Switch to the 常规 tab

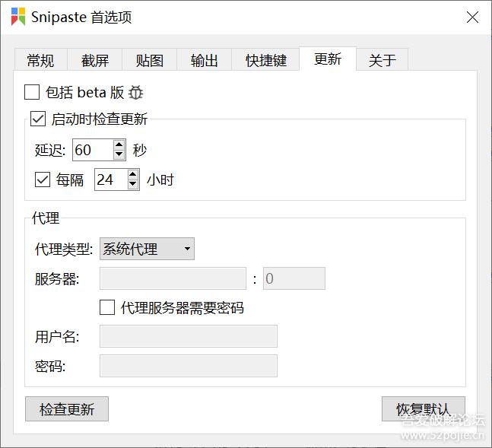(x=40, y=60)
